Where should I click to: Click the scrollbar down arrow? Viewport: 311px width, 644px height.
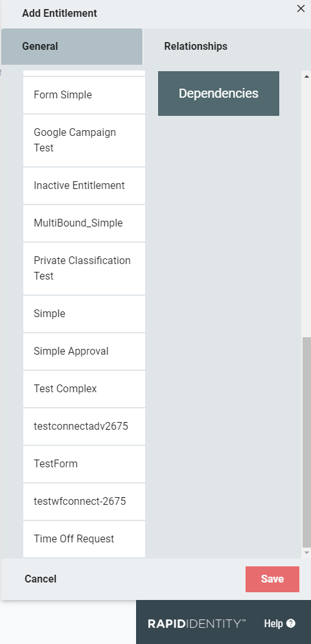point(306,553)
